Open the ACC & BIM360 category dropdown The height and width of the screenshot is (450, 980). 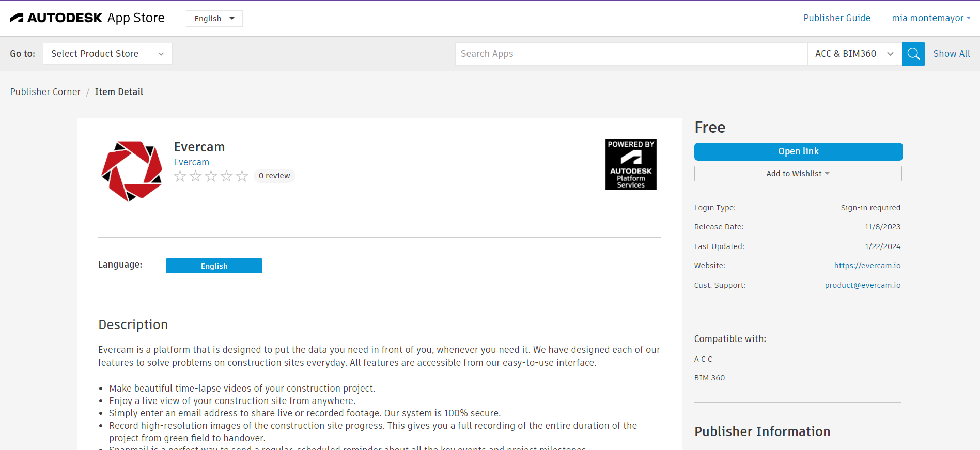coord(854,54)
